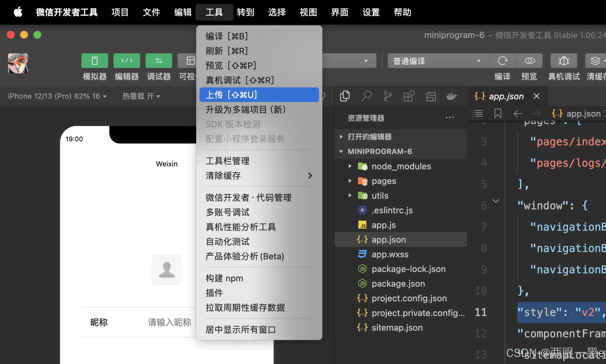
Task: Open the app.js file
Action: [401, 225]
